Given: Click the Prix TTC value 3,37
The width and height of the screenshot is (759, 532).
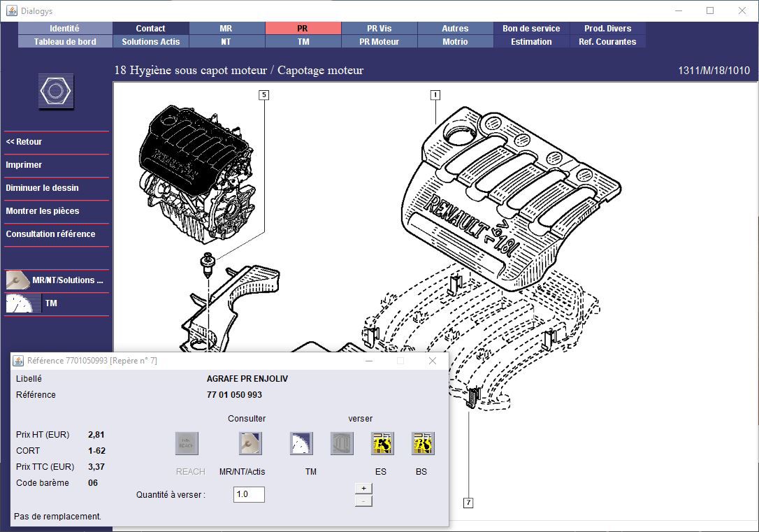Looking at the screenshot, I should point(96,467).
